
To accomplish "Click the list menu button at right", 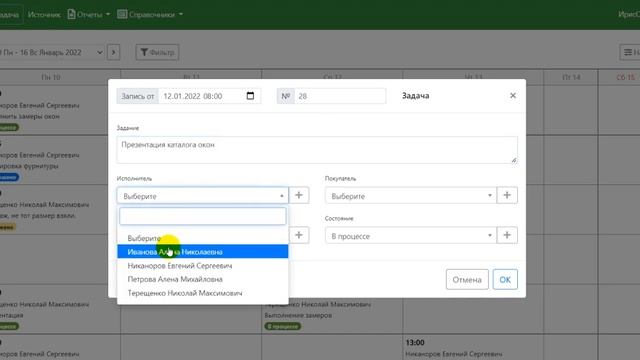I will 630,52.
